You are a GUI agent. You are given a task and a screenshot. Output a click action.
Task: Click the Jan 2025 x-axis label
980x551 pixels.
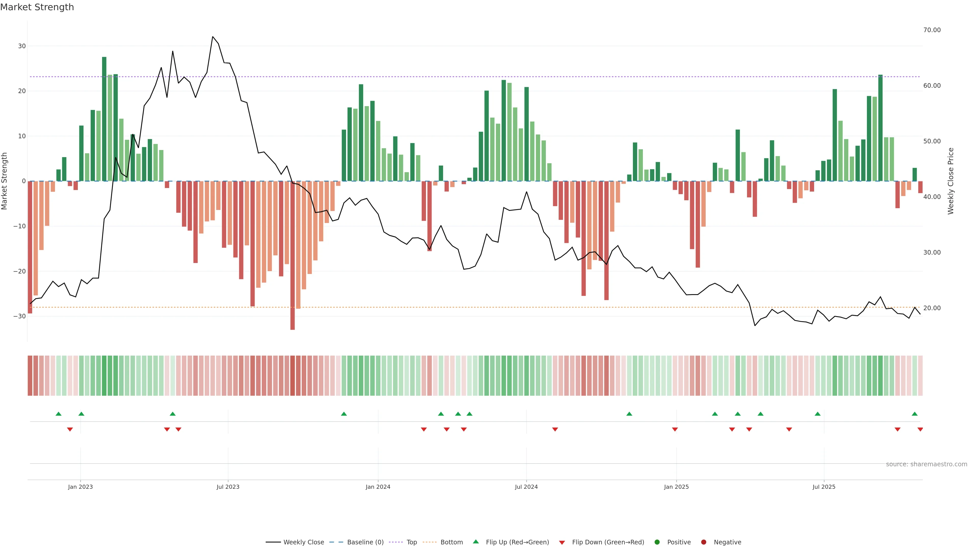[676, 487]
